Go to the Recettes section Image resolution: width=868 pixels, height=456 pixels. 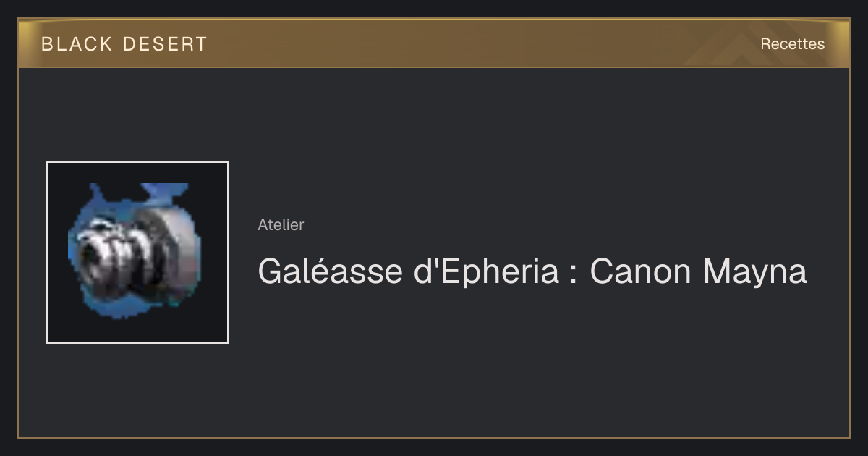tap(792, 44)
